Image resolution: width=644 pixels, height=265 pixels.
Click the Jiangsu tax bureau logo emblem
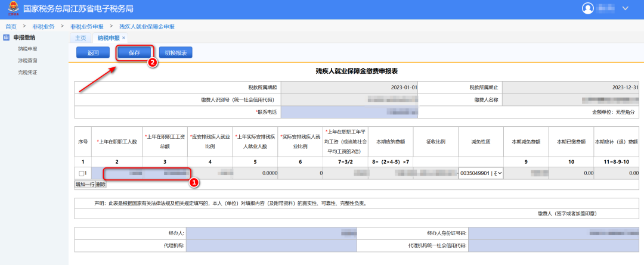[13, 9]
